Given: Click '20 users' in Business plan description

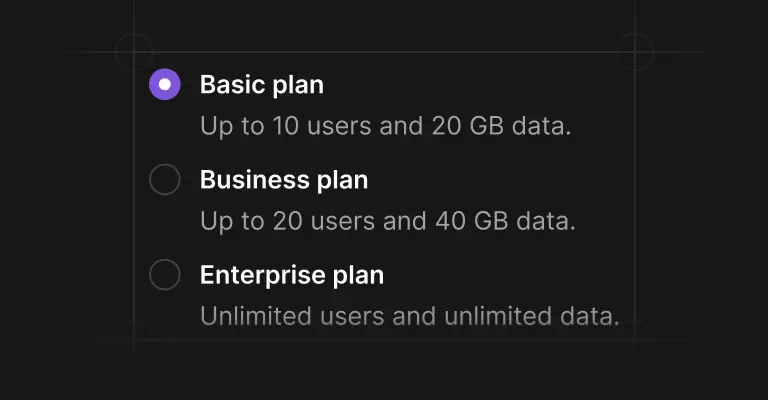Looking at the screenshot, I should click(x=324, y=221).
